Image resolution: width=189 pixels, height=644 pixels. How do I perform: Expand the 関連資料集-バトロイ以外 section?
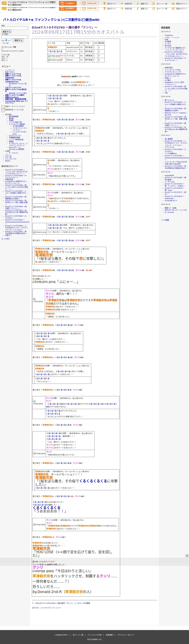(3, 110)
